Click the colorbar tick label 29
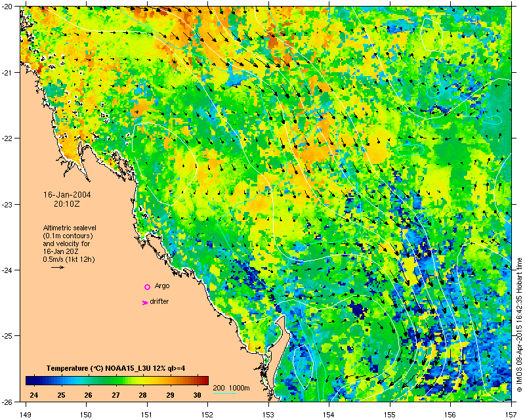Image resolution: width=525 pixels, height=420 pixels. pyautogui.click(x=171, y=395)
